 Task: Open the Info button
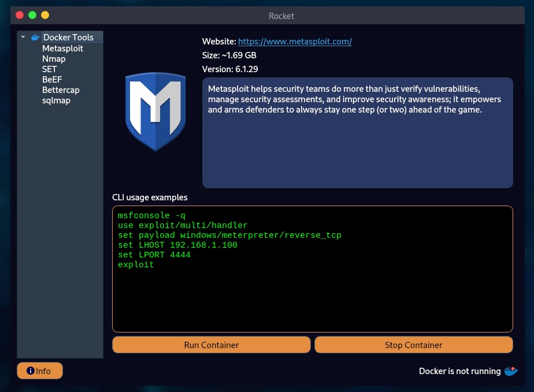[x=40, y=371]
